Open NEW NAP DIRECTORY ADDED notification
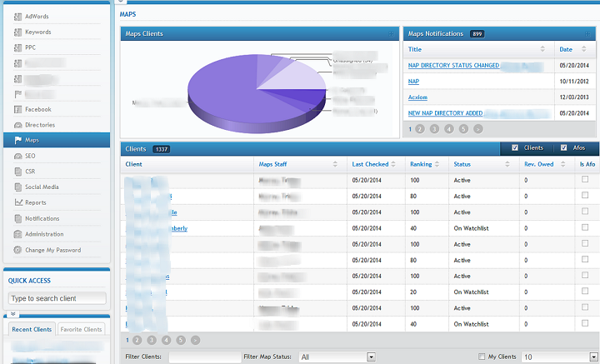 click(445, 113)
